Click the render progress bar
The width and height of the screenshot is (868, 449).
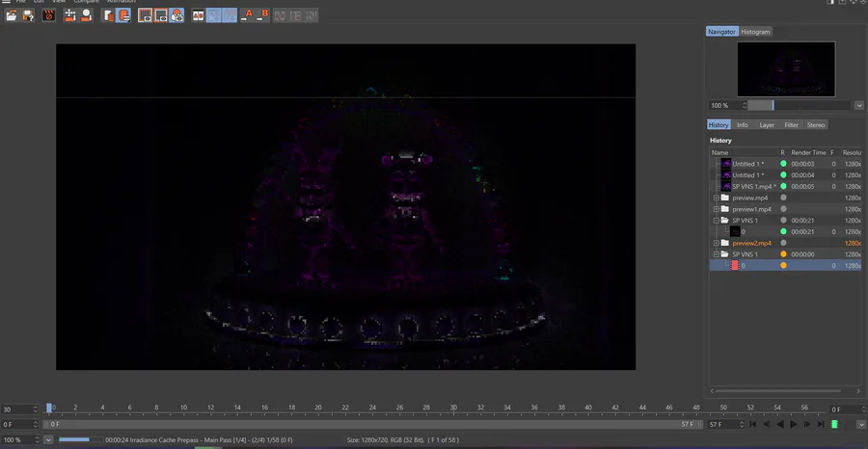point(80,439)
